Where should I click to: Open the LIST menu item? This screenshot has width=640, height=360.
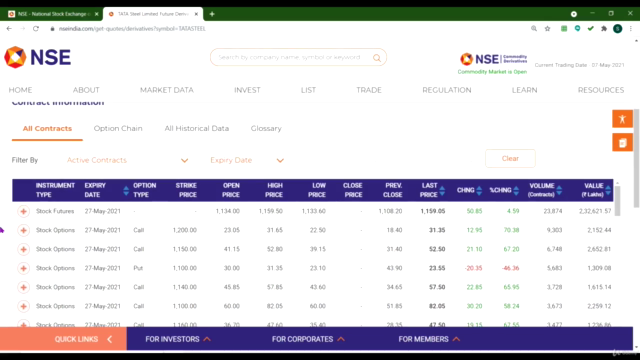(x=308, y=90)
